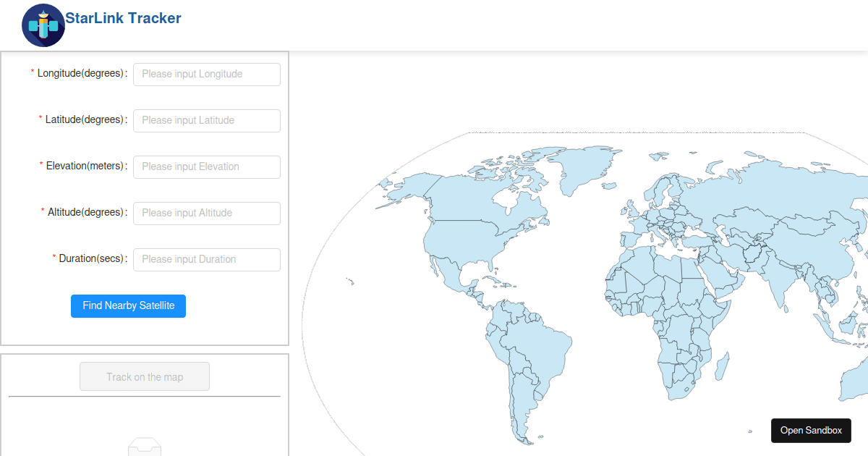Click the Longitude input field
868x456 pixels.
tap(206, 74)
